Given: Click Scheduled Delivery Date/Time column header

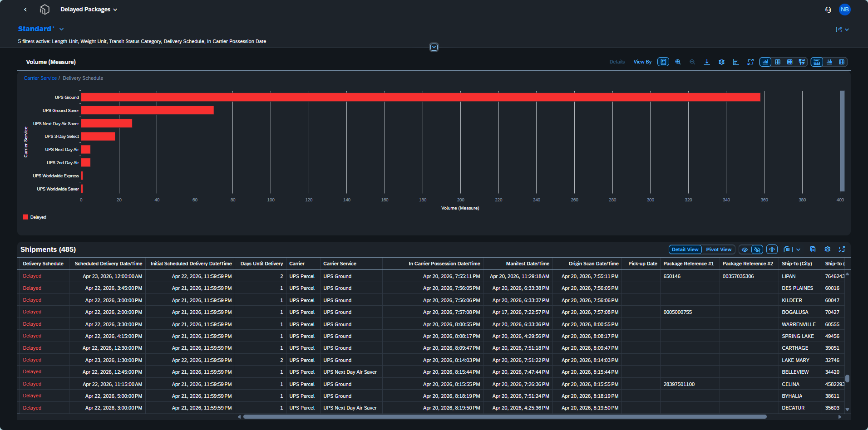Looking at the screenshot, I should point(108,264).
